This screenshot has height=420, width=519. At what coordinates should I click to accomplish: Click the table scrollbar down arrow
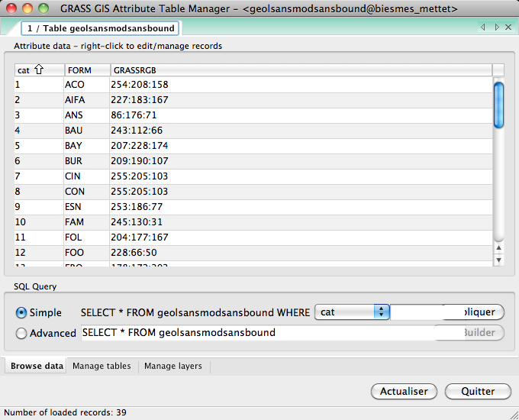point(499,260)
